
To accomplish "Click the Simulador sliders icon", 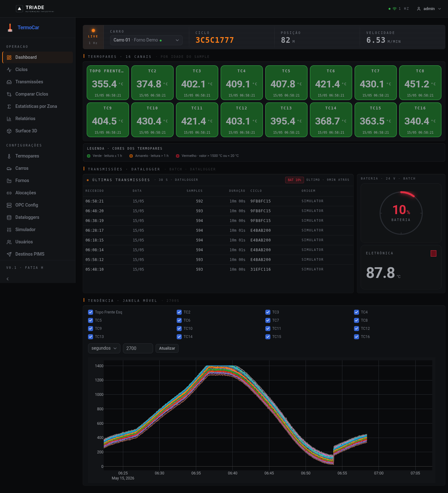I will click(9, 230).
